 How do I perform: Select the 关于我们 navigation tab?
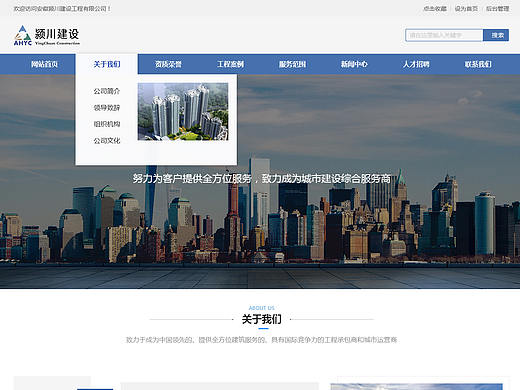(107, 64)
